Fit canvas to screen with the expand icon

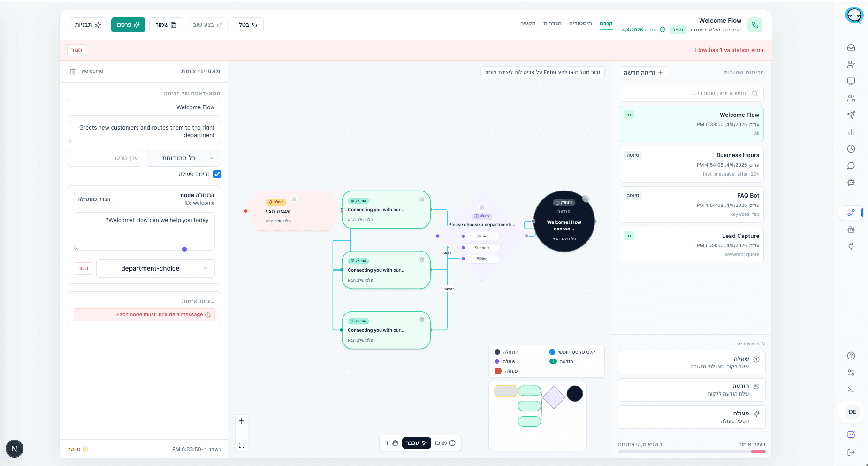tap(242, 445)
